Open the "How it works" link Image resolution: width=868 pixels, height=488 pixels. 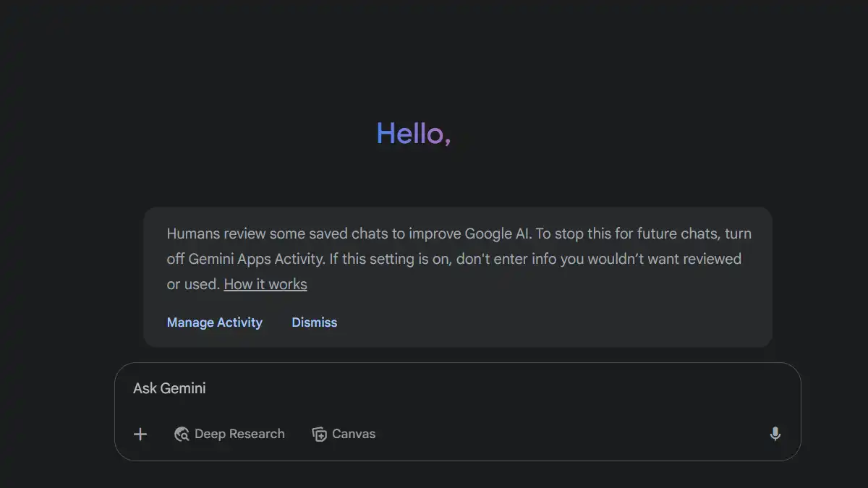pyautogui.click(x=265, y=284)
